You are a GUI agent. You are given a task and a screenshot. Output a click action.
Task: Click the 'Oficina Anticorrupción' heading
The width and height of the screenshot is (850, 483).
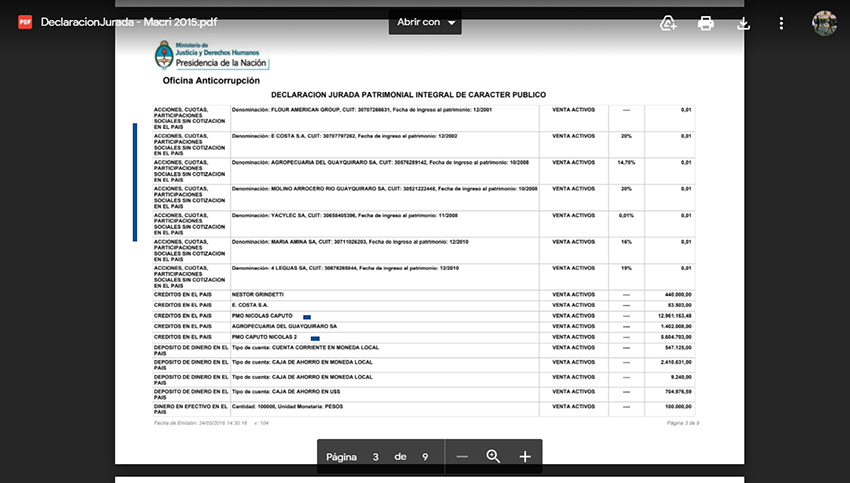click(x=211, y=80)
